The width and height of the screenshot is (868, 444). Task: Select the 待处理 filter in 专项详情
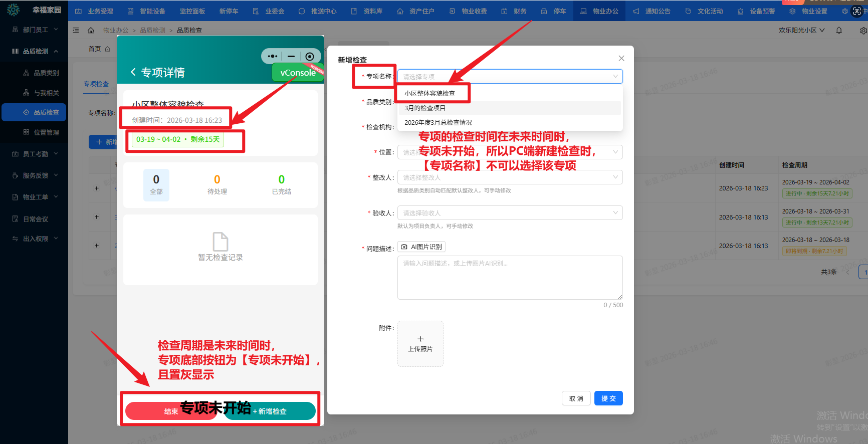point(217,185)
